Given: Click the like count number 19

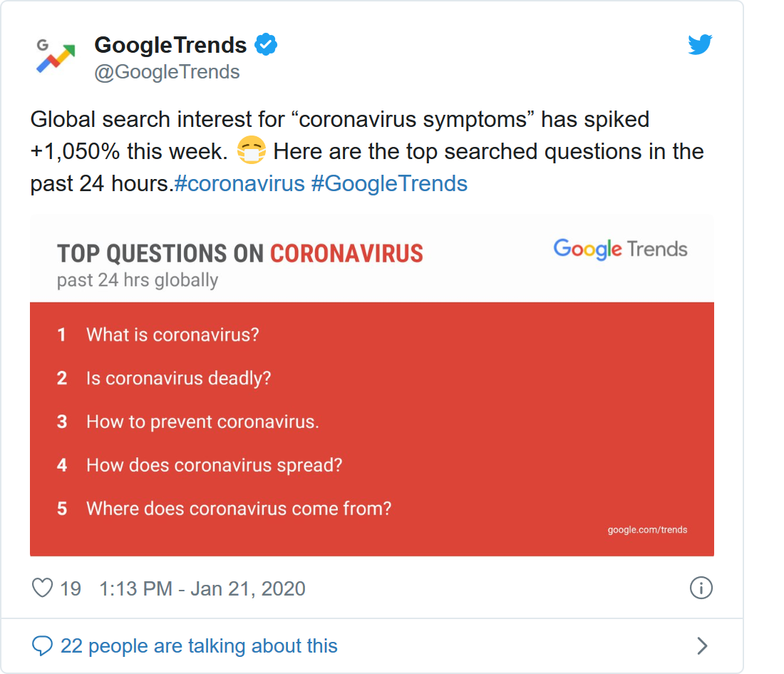Looking at the screenshot, I should click(71, 588).
